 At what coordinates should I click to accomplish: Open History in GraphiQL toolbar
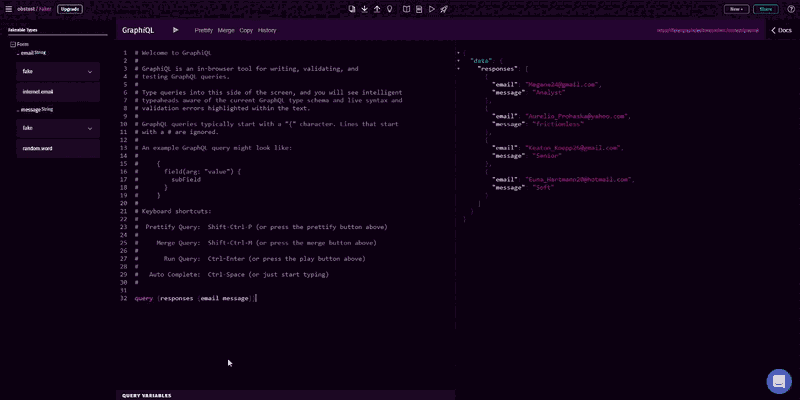[267, 30]
